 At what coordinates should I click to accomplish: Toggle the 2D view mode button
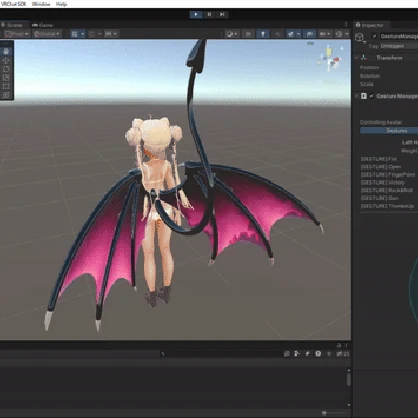pos(248,34)
